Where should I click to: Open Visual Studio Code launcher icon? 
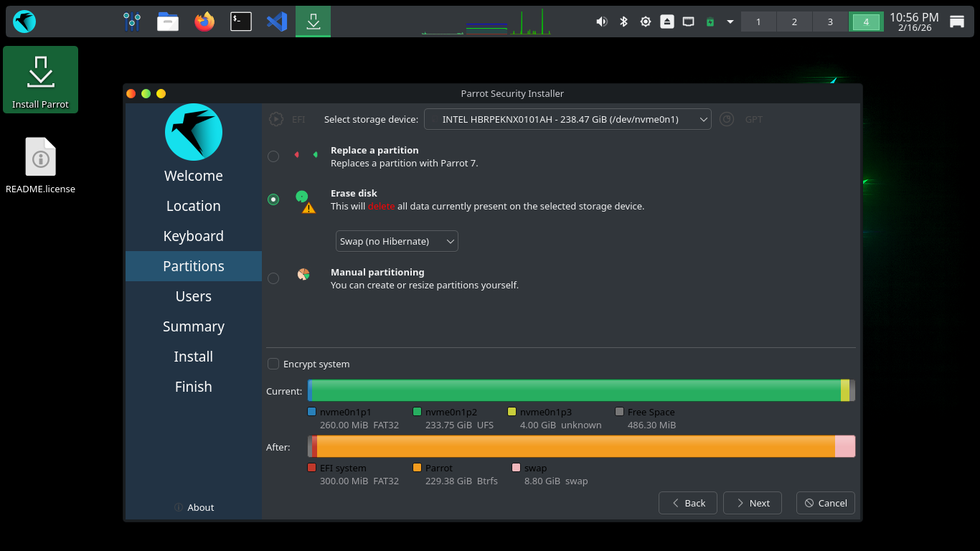[x=277, y=22]
